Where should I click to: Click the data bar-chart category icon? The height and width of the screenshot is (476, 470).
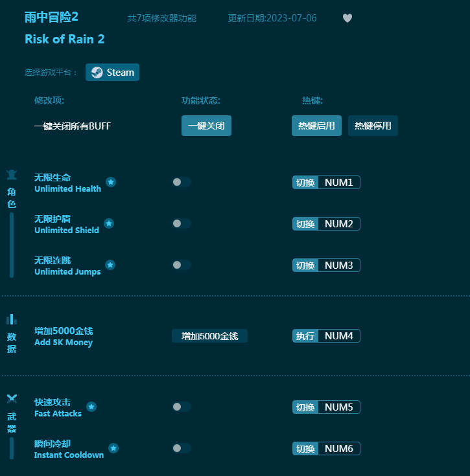(12, 319)
